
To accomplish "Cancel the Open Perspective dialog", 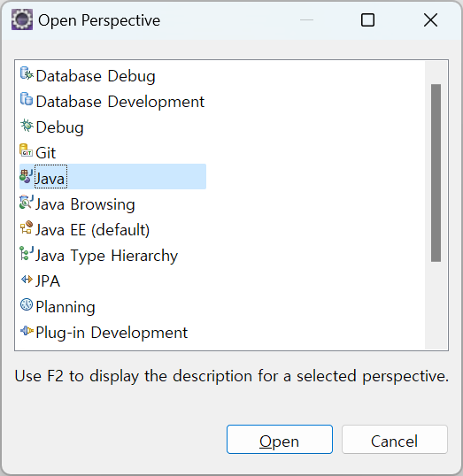I will pyautogui.click(x=394, y=439).
